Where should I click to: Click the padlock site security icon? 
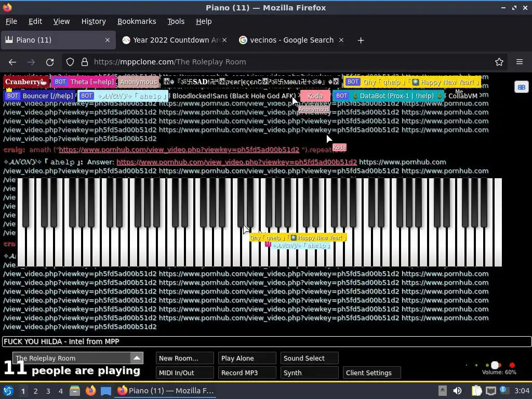point(85,62)
